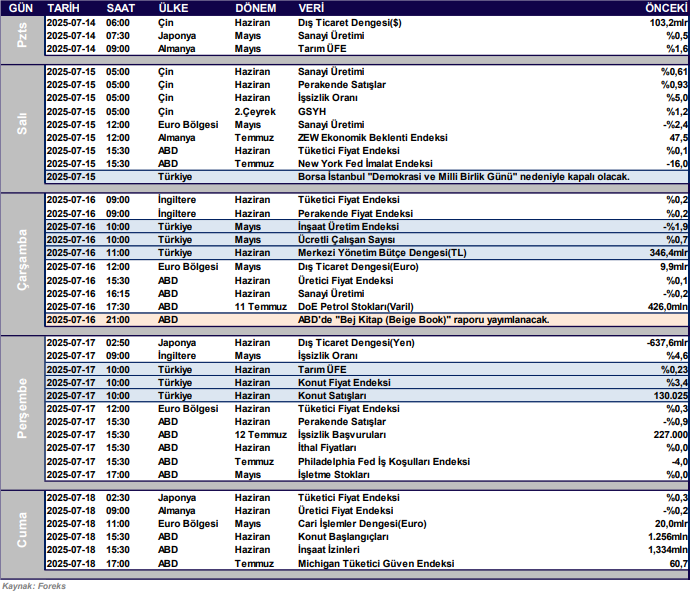Click the GÜN column header
The image size is (690, 593).
pos(20,7)
